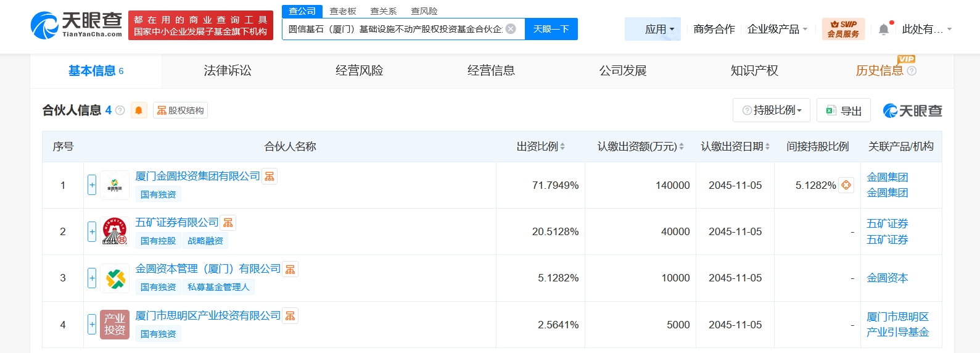Expand row 1 with the plus button

click(92, 185)
